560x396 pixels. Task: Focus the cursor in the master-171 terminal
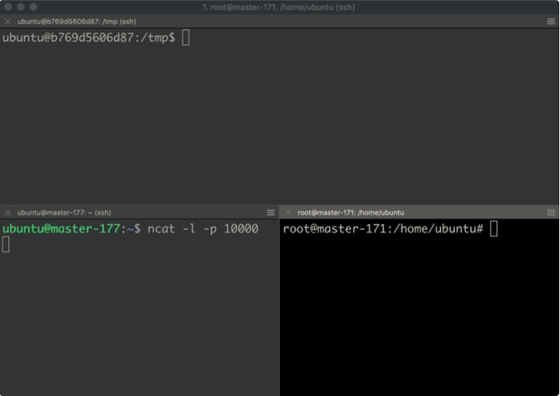coord(494,229)
